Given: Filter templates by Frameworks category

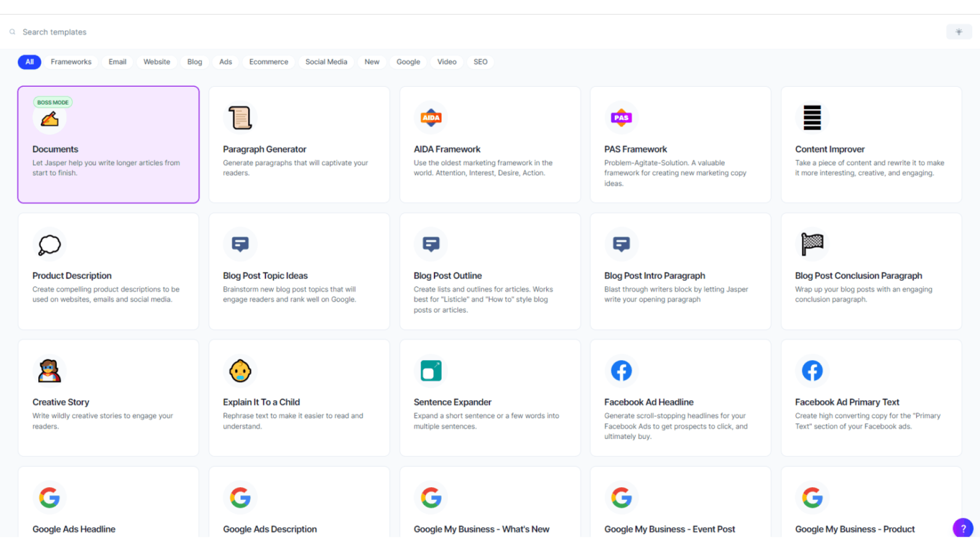Looking at the screenshot, I should click(71, 62).
